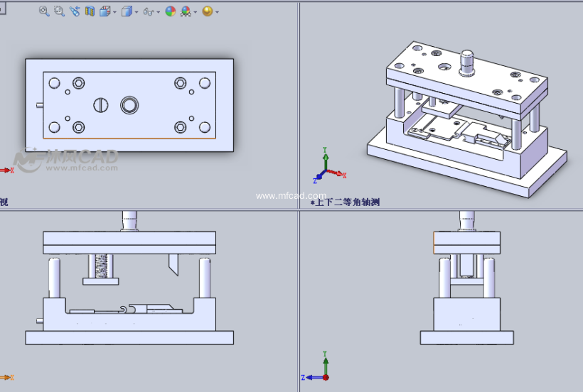Open the View Settings dropdown arrow
The height and width of the screenshot is (392, 583).
click(217, 12)
